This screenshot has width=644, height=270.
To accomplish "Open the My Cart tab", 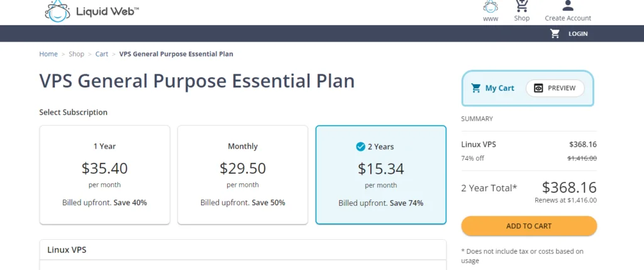I will coord(492,88).
